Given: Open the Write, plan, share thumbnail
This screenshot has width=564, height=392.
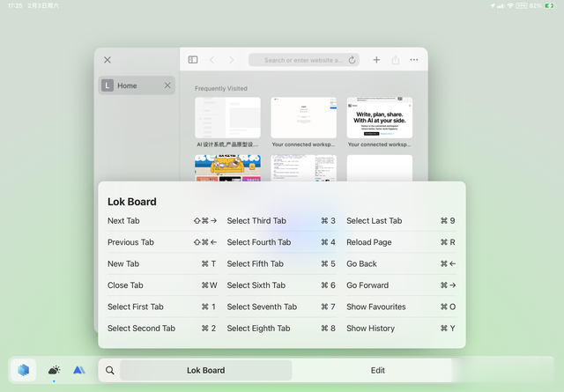Looking at the screenshot, I should point(380,118).
